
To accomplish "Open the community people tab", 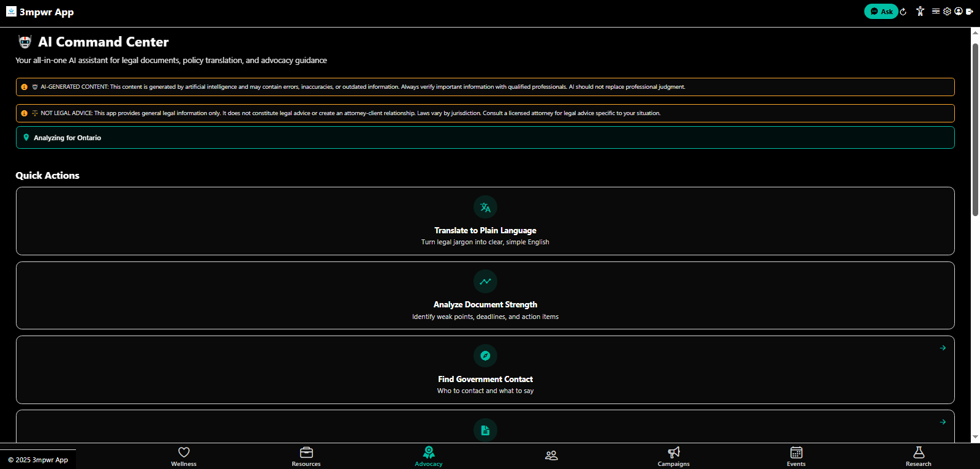I will 551,456.
